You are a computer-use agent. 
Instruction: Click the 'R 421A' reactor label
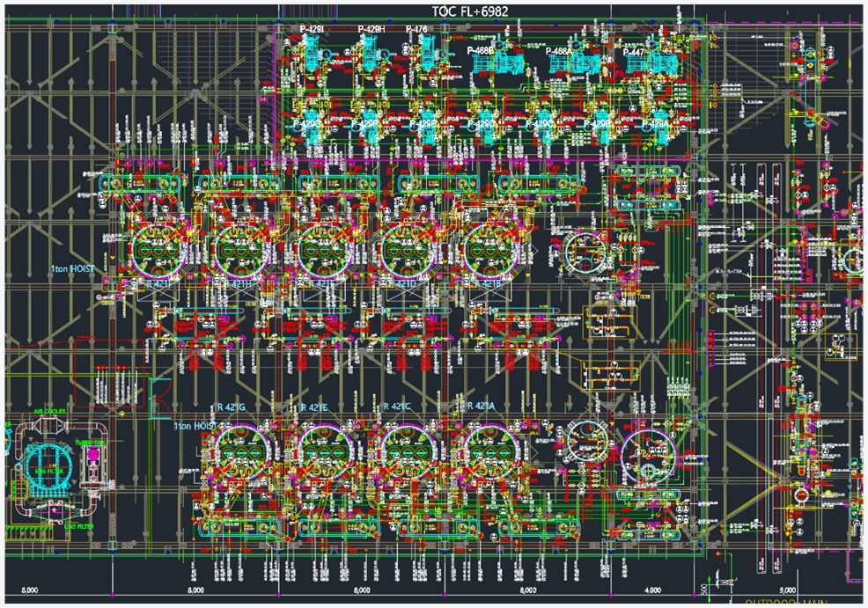click(481, 407)
